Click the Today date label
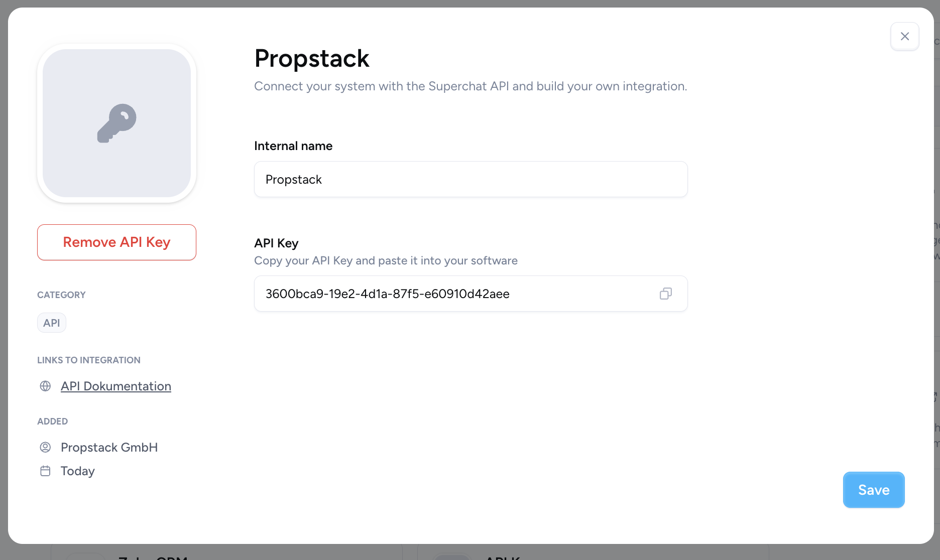940x560 pixels. [x=78, y=471]
